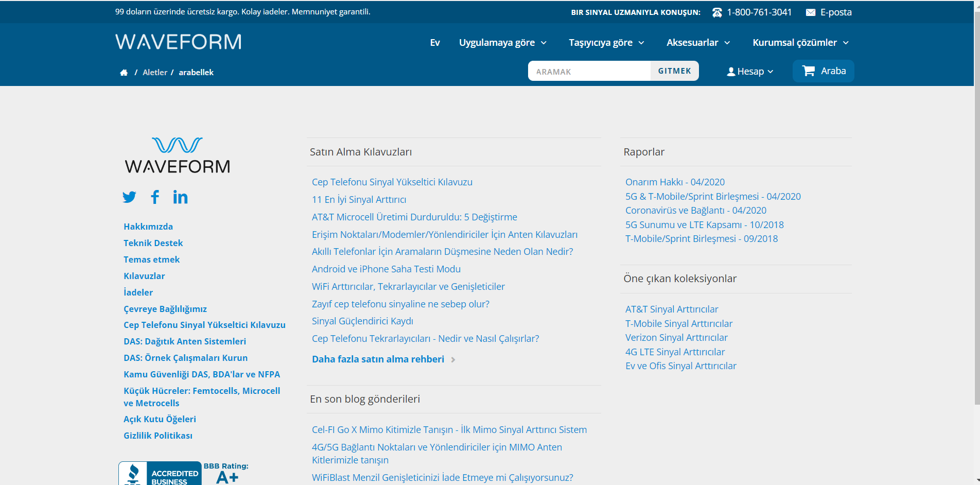
Task: Open the shopping cart Araba button
Action: (824, 71)
